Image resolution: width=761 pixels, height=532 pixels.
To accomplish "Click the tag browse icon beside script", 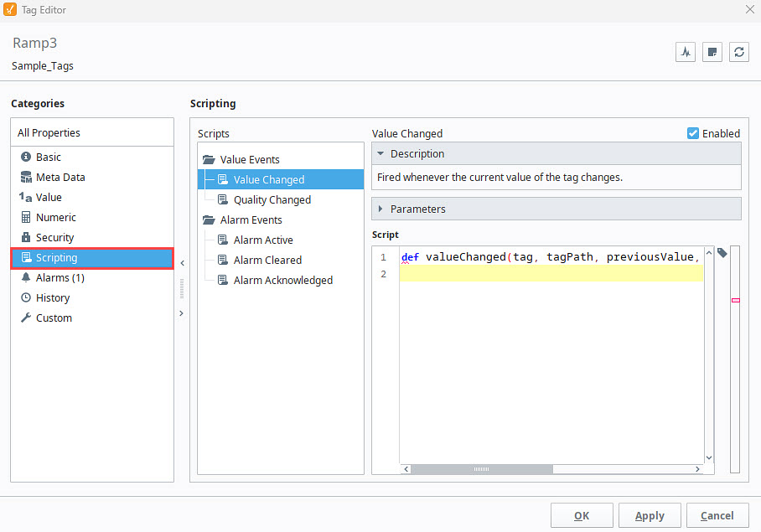I will (x=722, y=253).
